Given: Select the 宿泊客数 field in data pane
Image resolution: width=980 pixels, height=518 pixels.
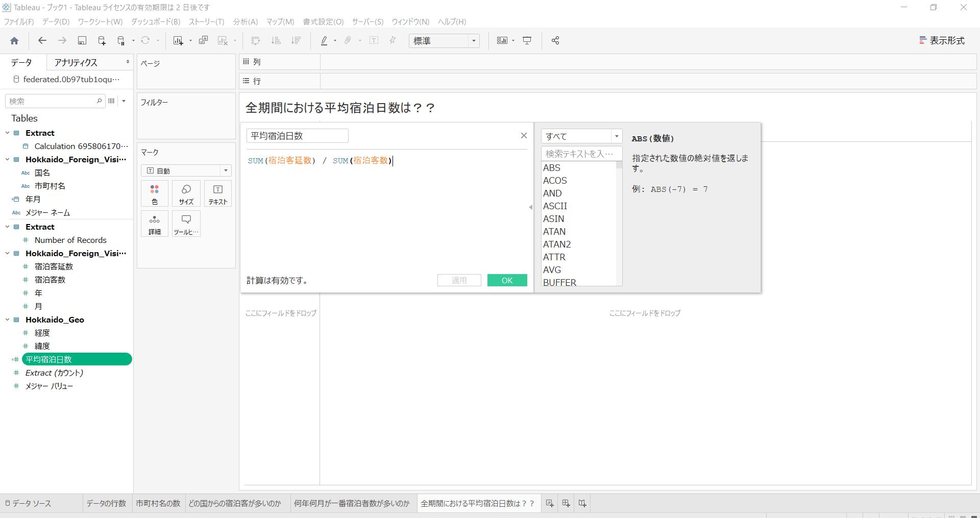Looking at the screenshot, I should pyautogui.click(x=50, y=280).
